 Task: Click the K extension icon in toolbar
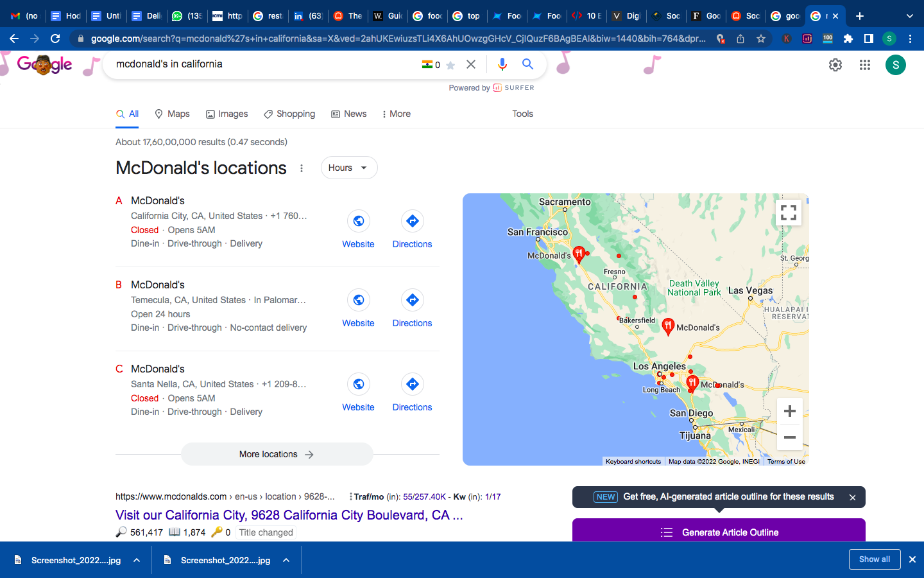coord(787,39)
